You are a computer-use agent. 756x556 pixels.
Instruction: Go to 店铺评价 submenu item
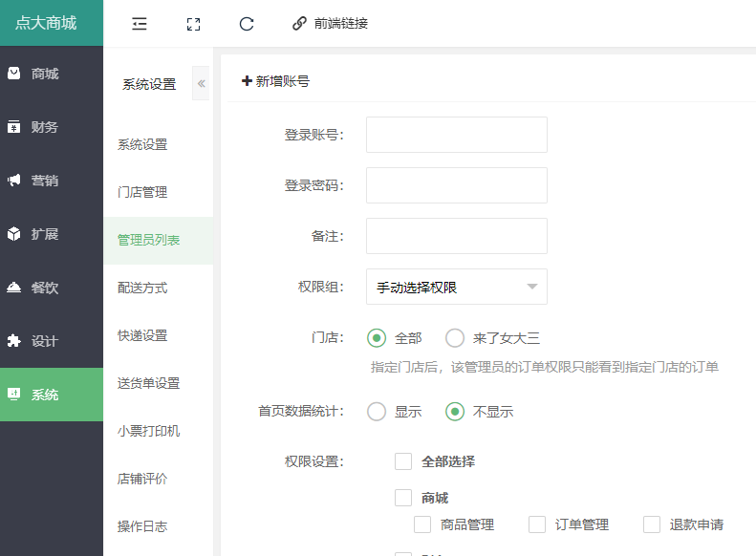tap(142, 479)
